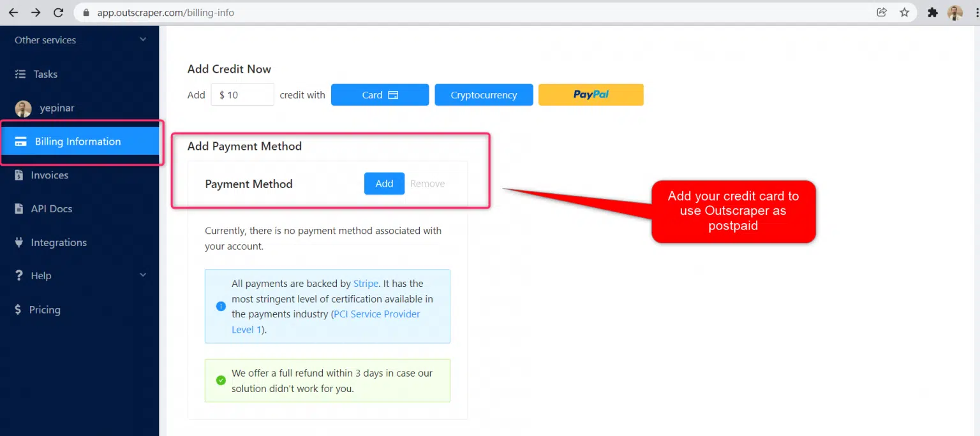The width and height of the screenshot is (980, 436).
Task: Open Tasks in the sidebar
Action: [45, 74]
